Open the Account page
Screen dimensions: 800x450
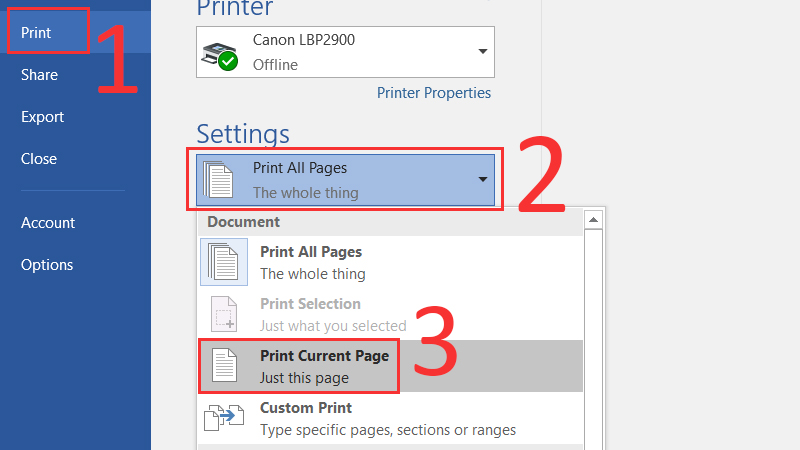click(x=48, y=223)
